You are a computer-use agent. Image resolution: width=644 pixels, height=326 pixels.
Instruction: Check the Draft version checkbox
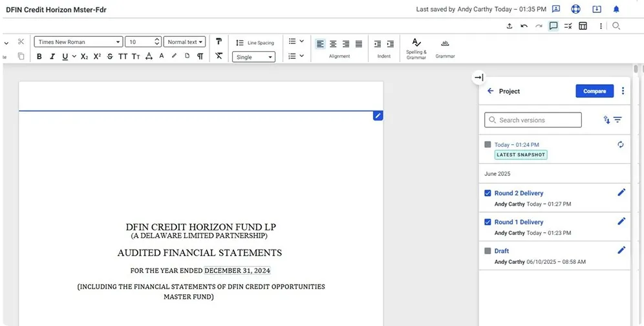(488, 251)
